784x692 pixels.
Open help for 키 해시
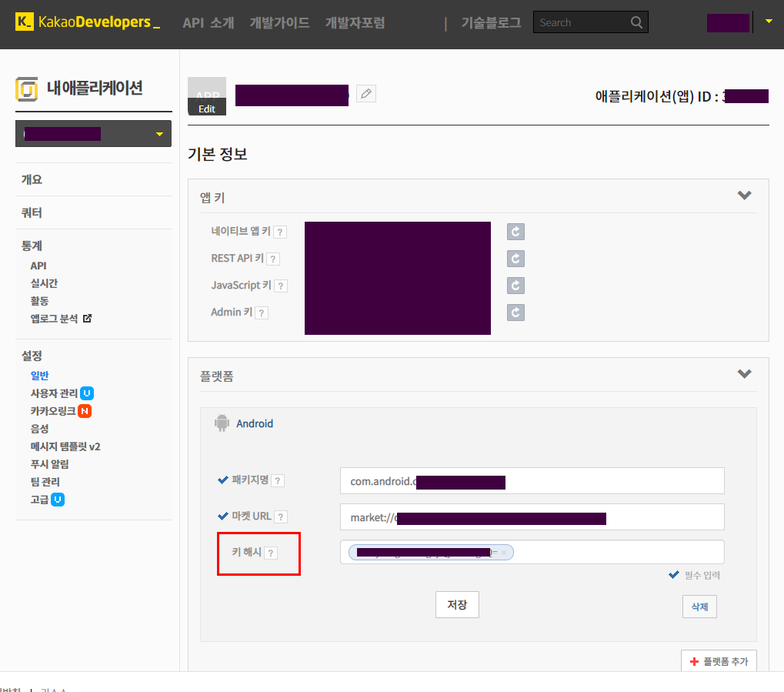point(271,553)
